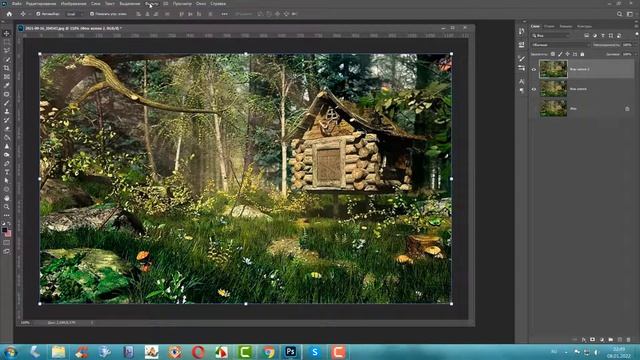Click the Delete layer trash icon
640x360 pixels.
(x=629, y=340)
